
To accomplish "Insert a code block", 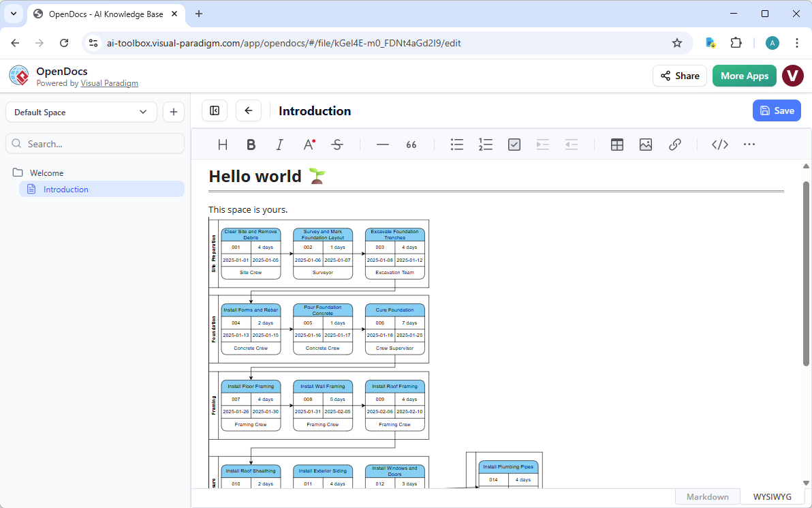I will (x=719, y=145).
